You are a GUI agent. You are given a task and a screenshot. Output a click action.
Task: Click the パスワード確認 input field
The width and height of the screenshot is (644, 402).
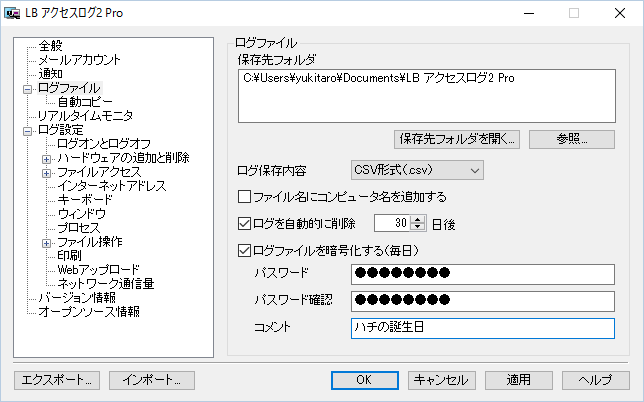[483, 301]
